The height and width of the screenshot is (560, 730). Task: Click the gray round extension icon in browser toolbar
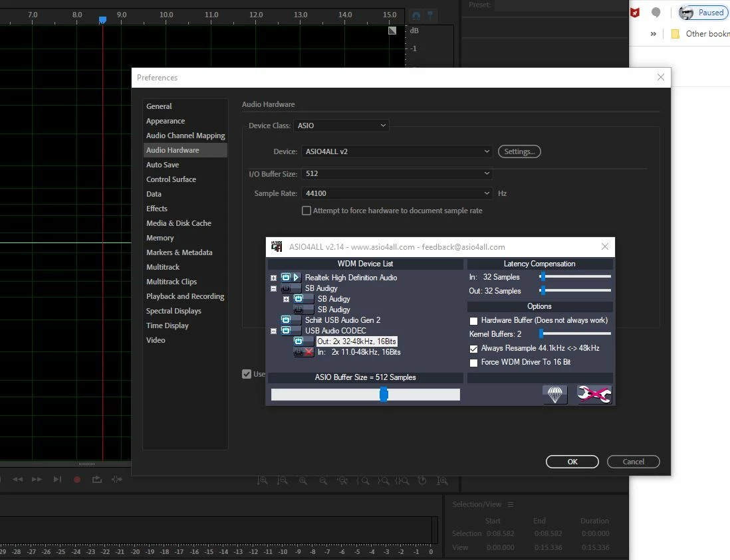(656, 13)
